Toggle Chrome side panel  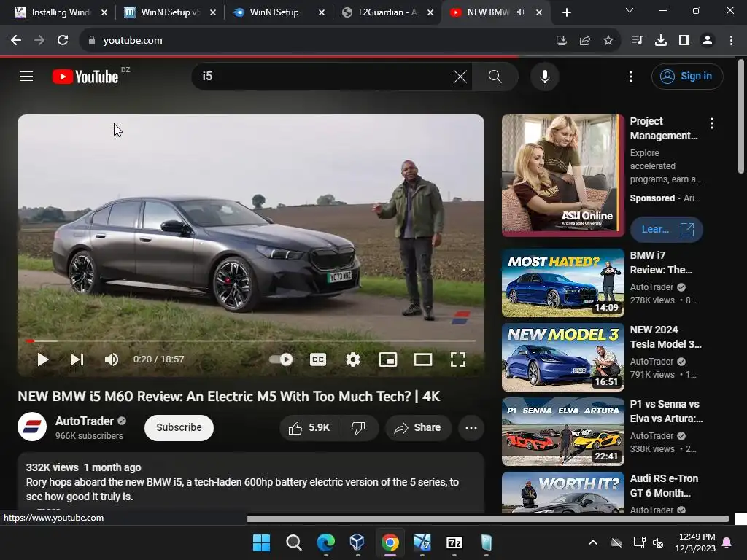(684, 41)
